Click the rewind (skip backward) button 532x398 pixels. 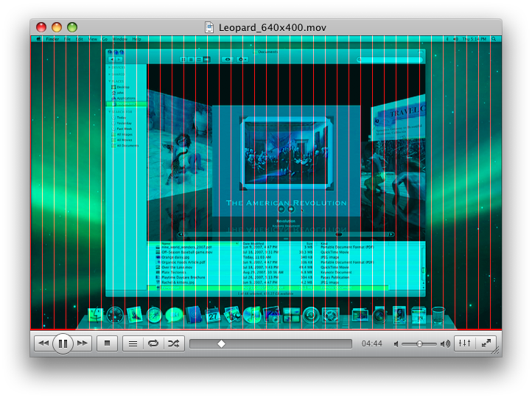coord(43,343)
